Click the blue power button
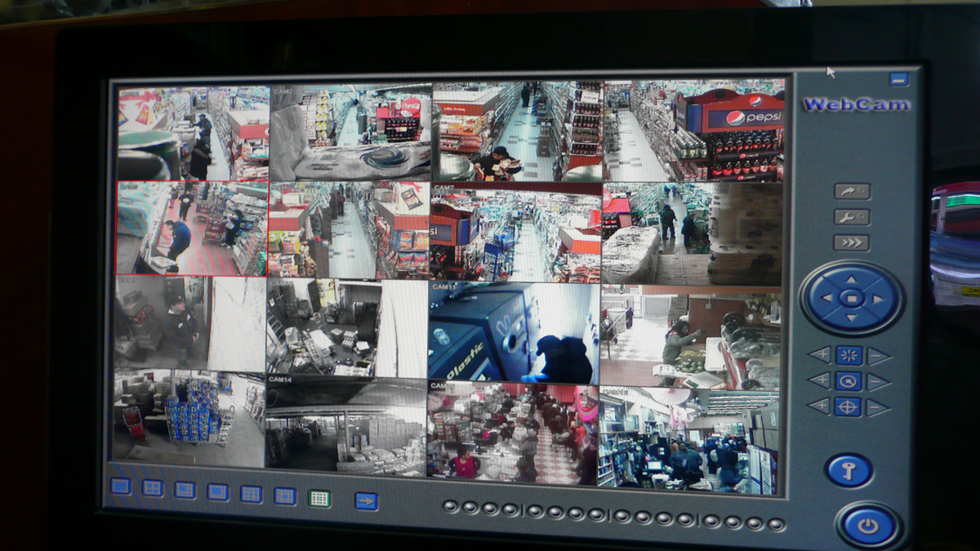This screenshot has width=980, height=551. click(x=867, y=526)
